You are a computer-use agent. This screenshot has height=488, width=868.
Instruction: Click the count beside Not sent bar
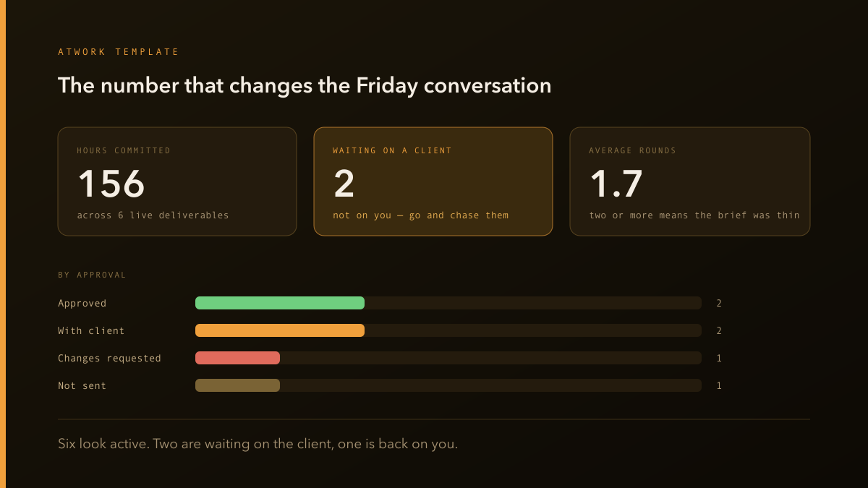click(x=719, y=385)
